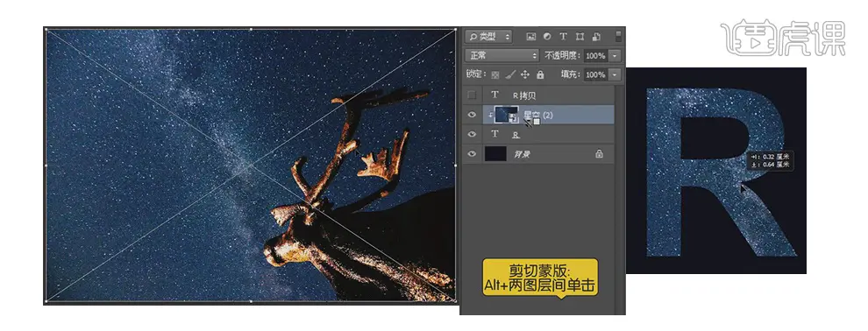This screenshot has width=868, height=331.
Task: Click the top-left transform corner handle
Action: [46, 29]
